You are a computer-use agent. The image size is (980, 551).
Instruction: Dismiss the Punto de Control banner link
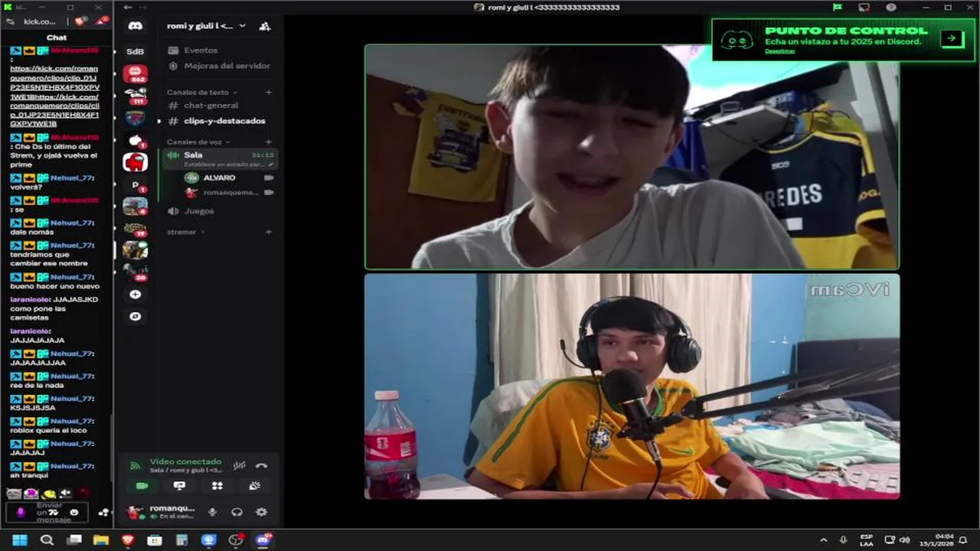coord(779,51)
